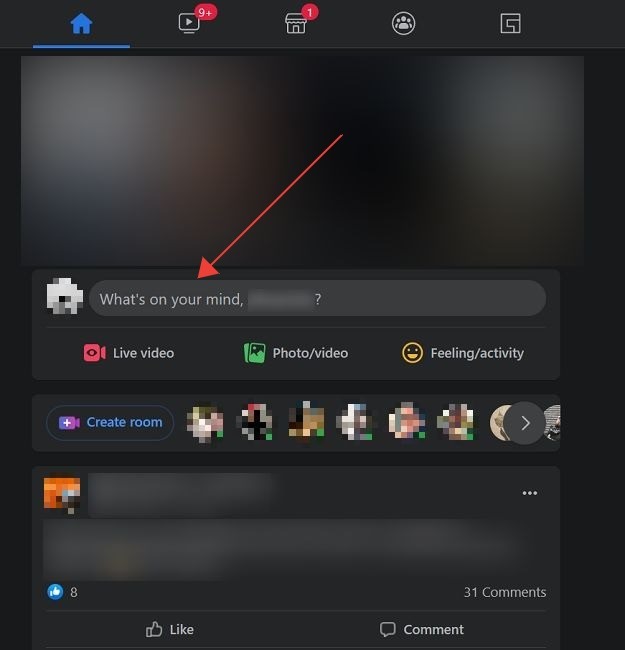Open the Watch video tab
The width and height of the screenshot is (625, 650).
point(189,24)
